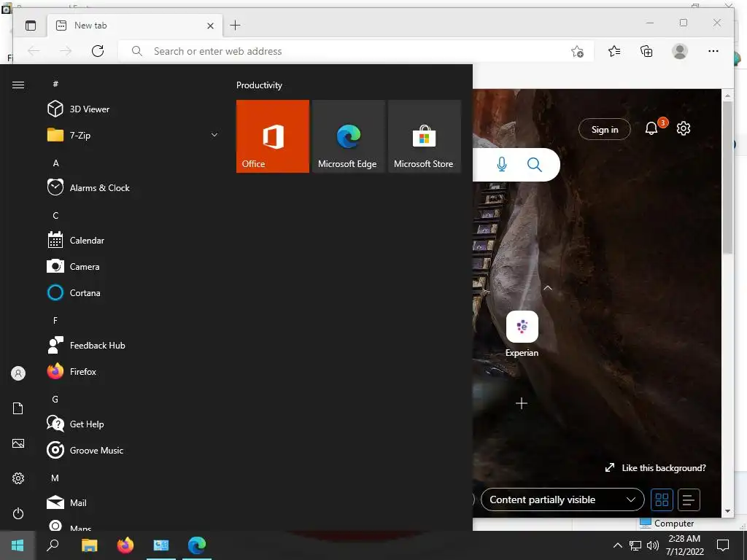Open the Mail app
Screen dimensions: 747x560
tap(133, 502)
